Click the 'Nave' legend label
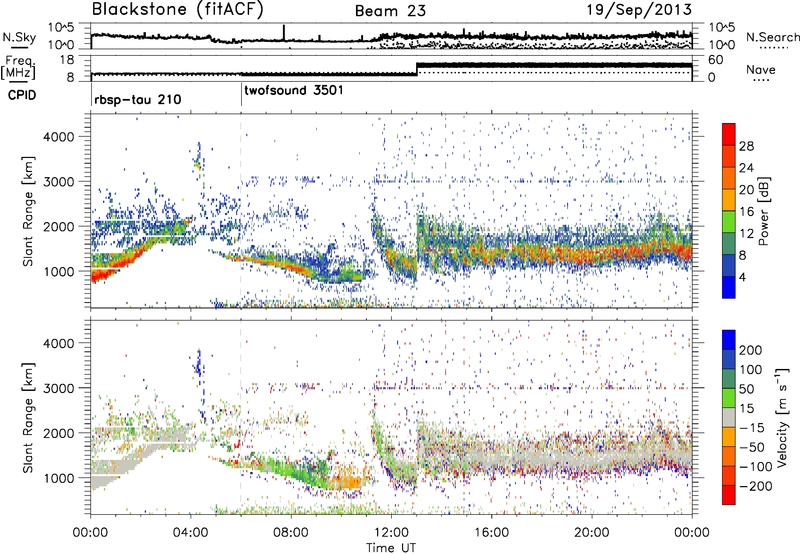This screenshot has height=554, width=800. [x=761, y=69]
